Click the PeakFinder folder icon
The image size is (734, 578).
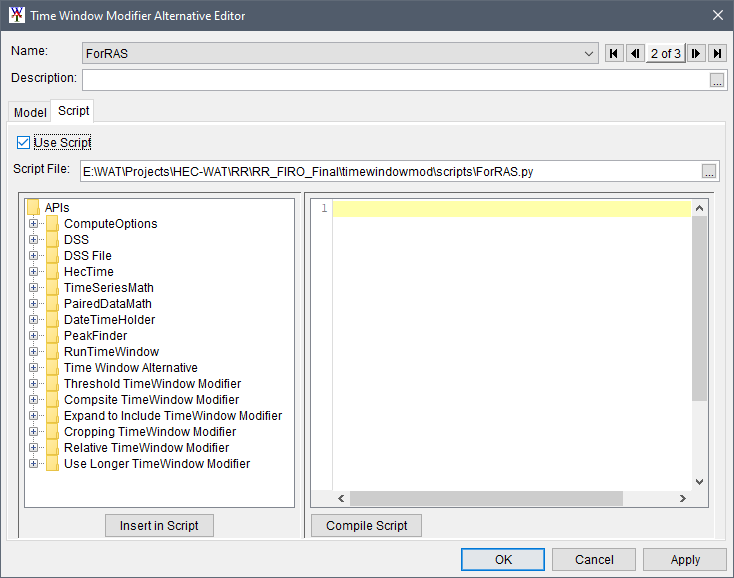(x=52, y=336)
